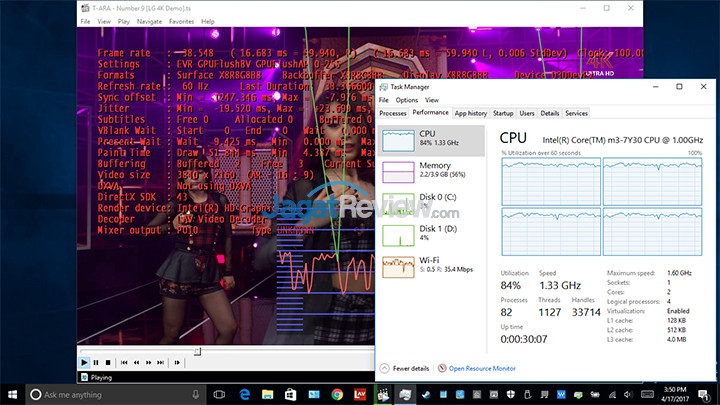This screenshot has height=405, width=720.
Task: Open Task Manager View menu
Action: pos(432,100)
